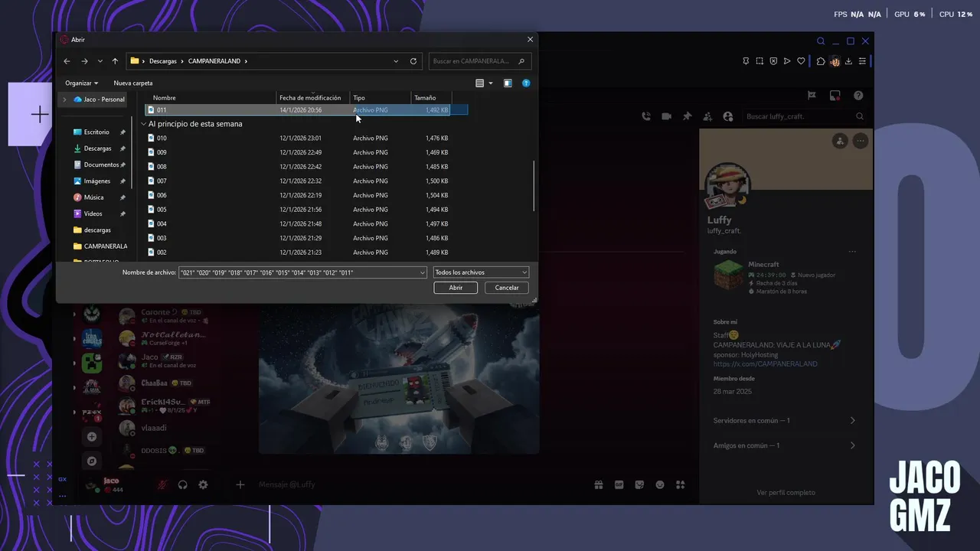Screen dimensions: 980x551
Task: Expand Jaco - Personal tree node
Action: [x=64, y=99]
